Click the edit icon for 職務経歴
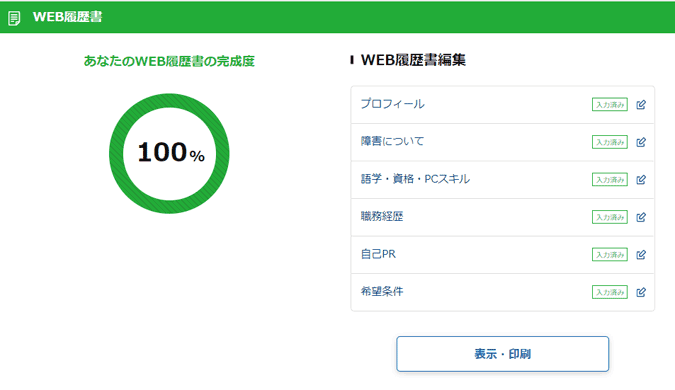Screen dimensions: 675x390 (x=641, y=217)
